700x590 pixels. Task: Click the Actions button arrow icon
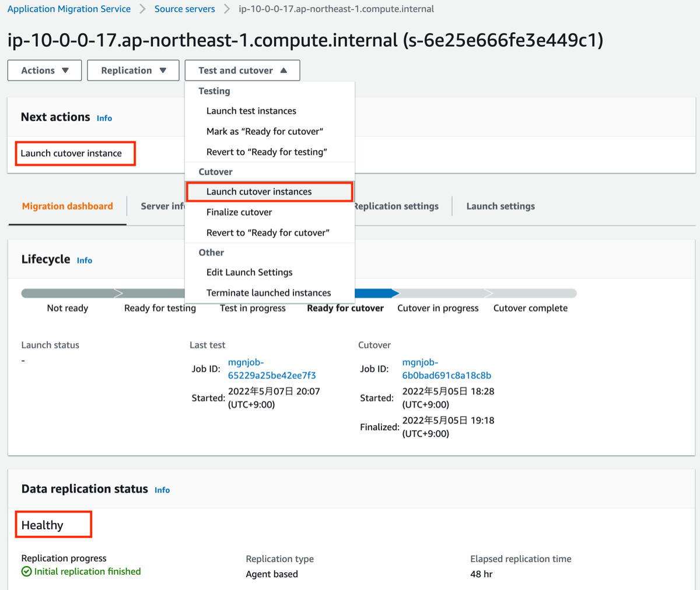click(x=65, y=71)
